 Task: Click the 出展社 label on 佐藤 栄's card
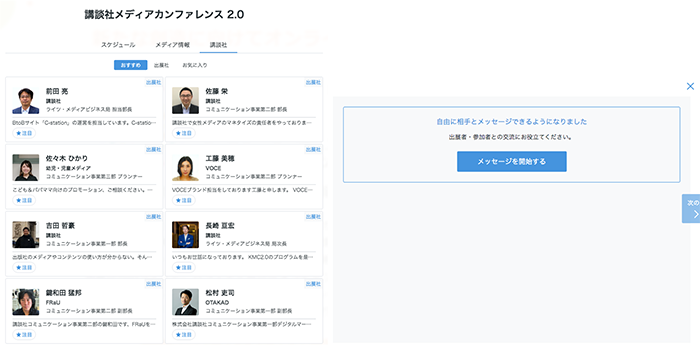[x=313, y=82]
